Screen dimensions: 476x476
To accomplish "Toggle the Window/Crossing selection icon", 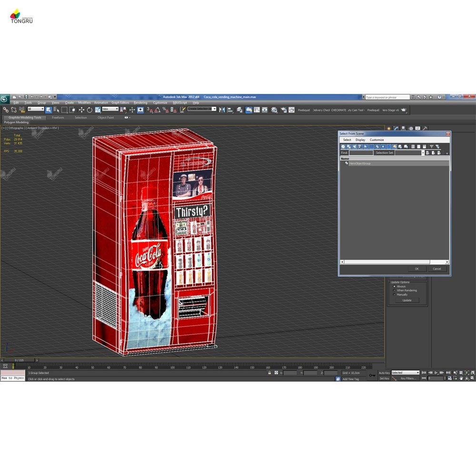I will pos(72,110).
